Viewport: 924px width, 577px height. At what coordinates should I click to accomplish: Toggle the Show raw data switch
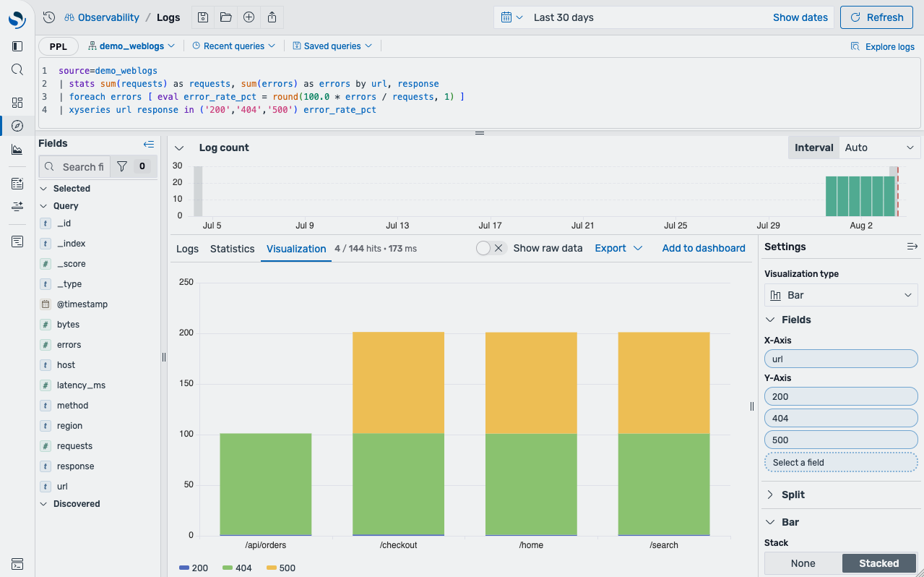(491, 248)
